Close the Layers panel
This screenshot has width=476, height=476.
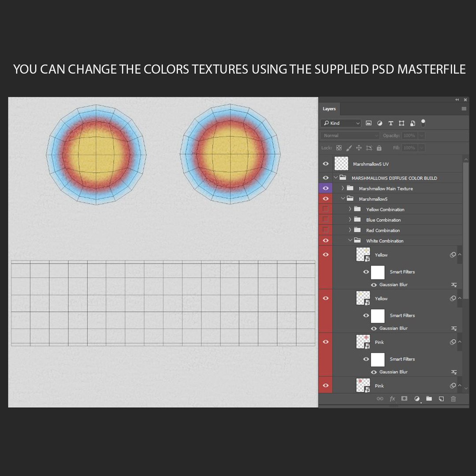click(x=465, y=100)
